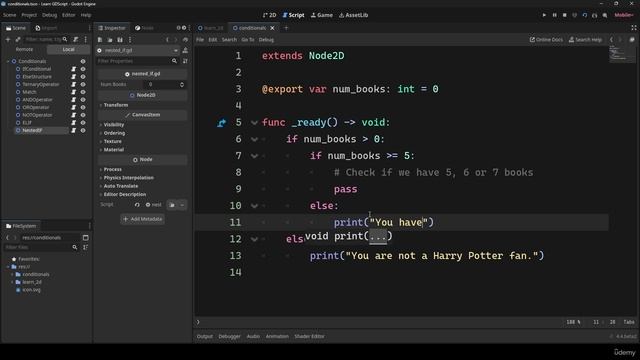Image resolution: width=640 pixels, height=360 pixels.
Task: Toggle visibility of Conditionals root node
Action: click(x=83, y=61)
